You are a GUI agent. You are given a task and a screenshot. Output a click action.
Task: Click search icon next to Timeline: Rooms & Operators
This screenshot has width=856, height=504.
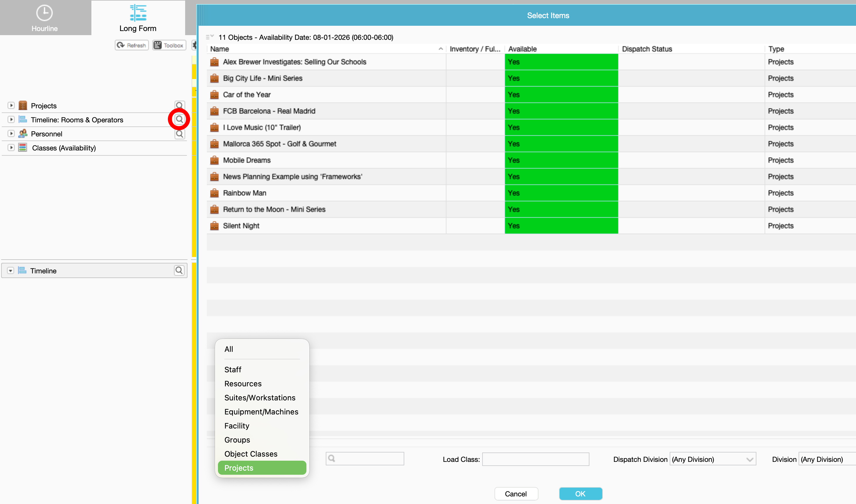[x=179, y=119]
